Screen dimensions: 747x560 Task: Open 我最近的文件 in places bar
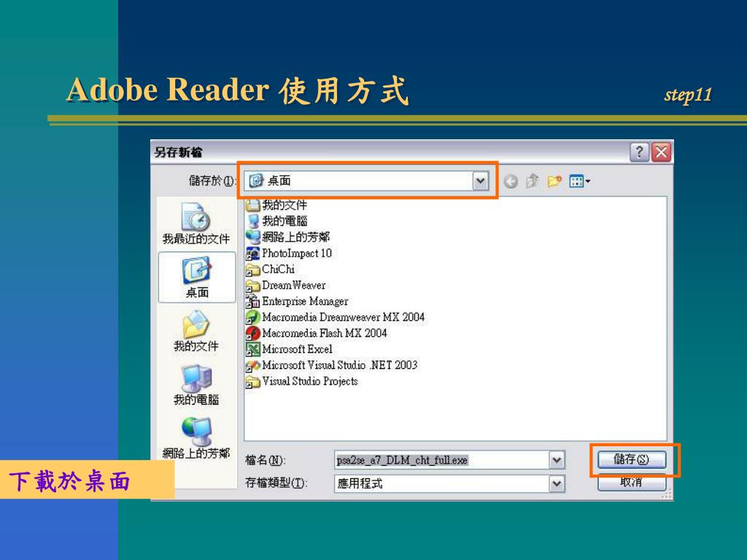click(x=196, y=223)
